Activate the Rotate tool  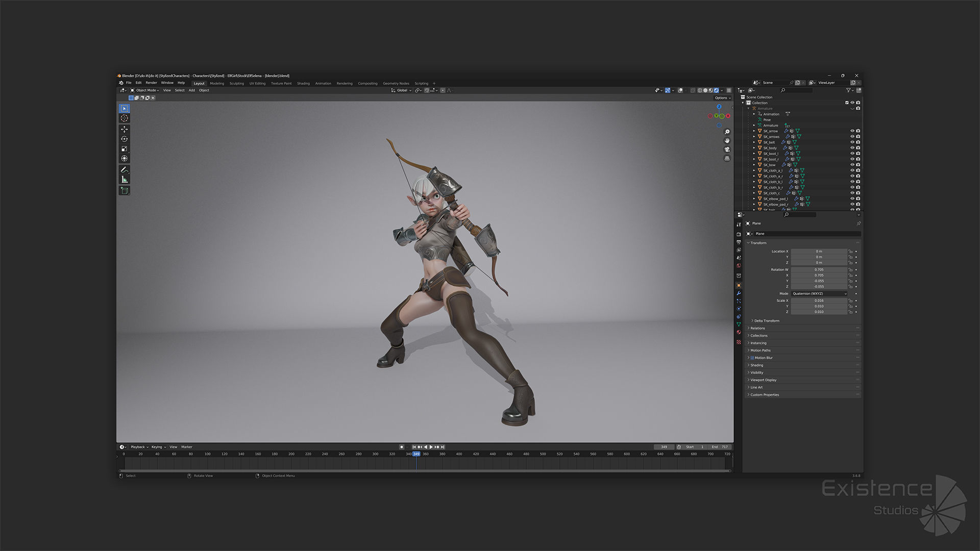coord(125,139)
